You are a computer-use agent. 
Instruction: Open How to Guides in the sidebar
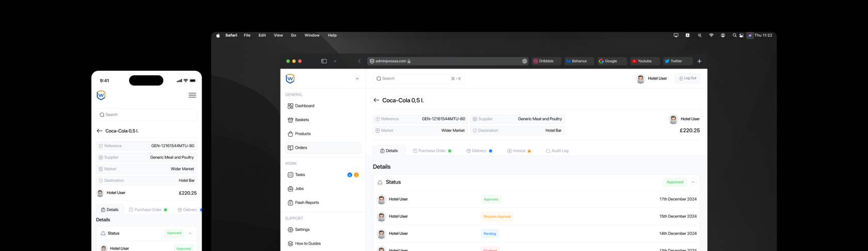pyautogui.click(x=323, y=243)
